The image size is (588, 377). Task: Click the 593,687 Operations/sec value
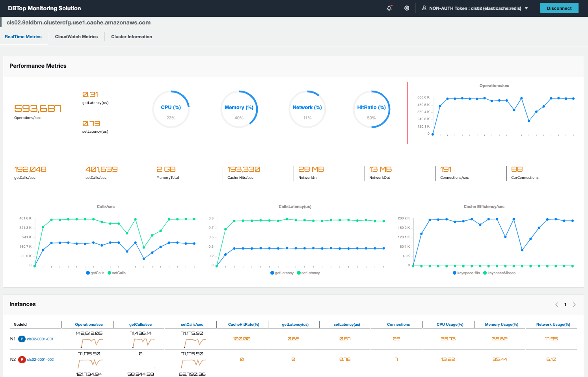tap(38, 108)
